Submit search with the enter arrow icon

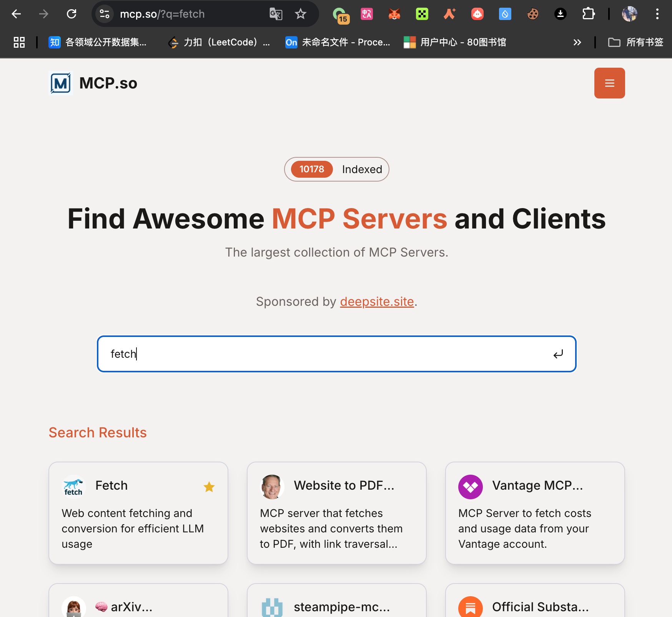pyautogui.click(x=558, y=354)
